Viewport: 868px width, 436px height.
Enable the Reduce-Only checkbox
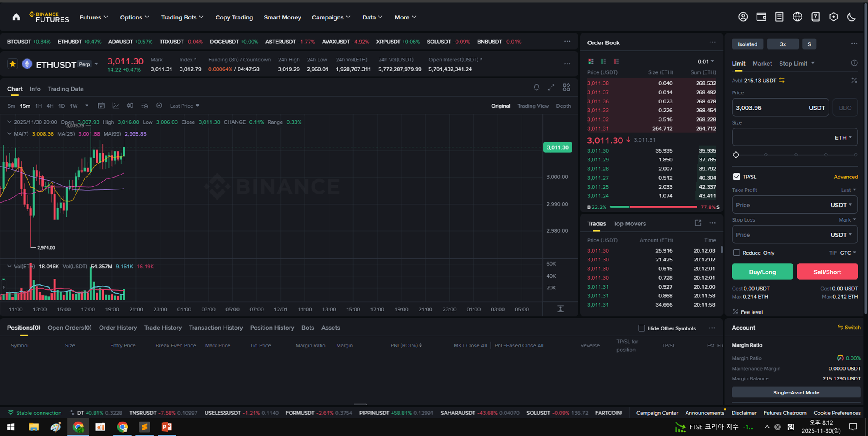[x=737, y=253]
